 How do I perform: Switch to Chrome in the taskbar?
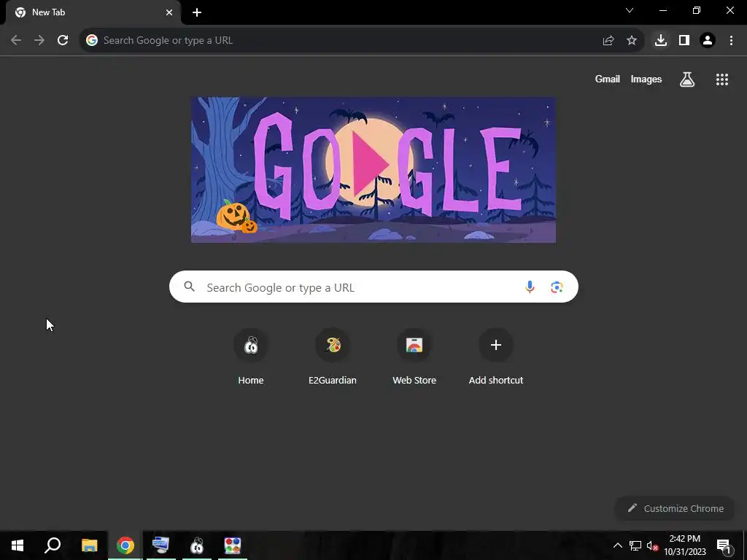point(125,545)
